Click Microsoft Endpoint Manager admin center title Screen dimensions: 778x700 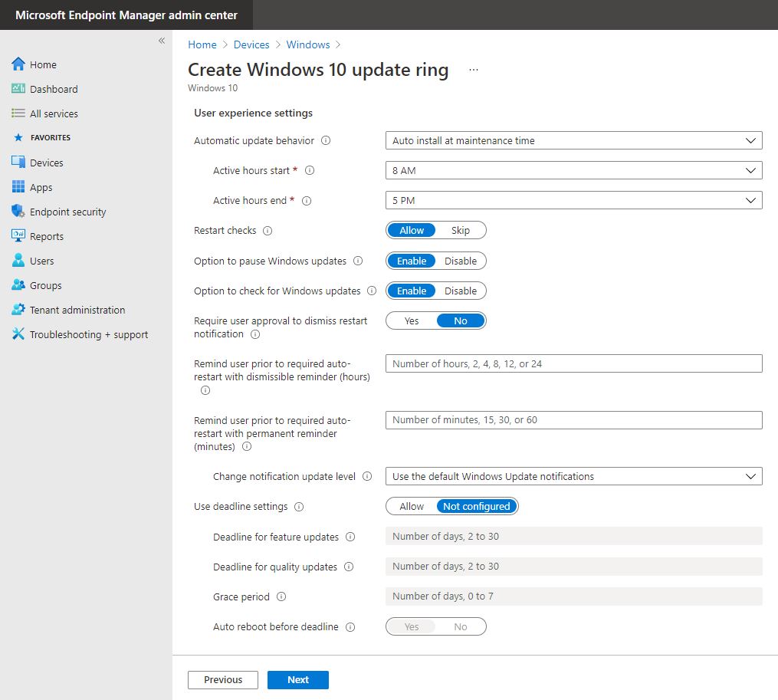click(x=126, y=15)
